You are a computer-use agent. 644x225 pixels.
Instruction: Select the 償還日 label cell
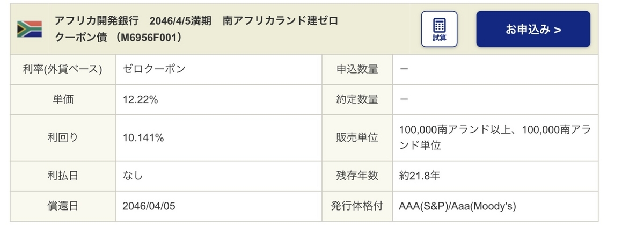(63, 206)
